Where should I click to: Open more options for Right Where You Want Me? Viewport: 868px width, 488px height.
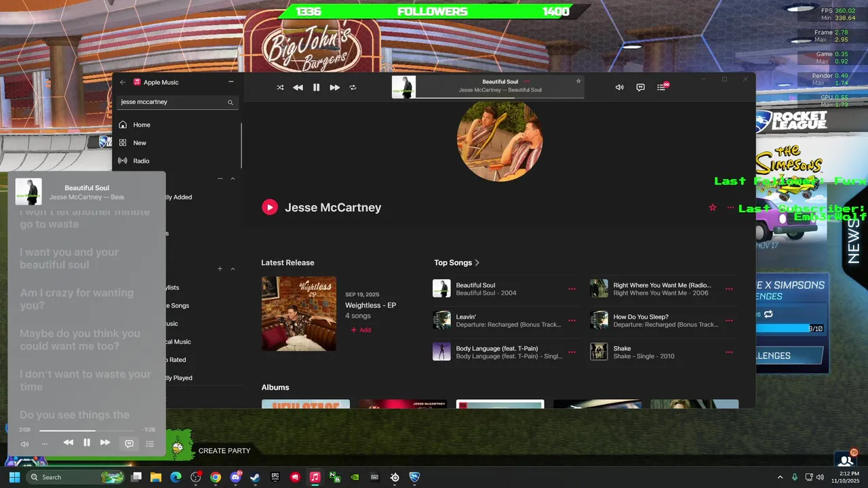pyautogui.click(x=729, y=289)
